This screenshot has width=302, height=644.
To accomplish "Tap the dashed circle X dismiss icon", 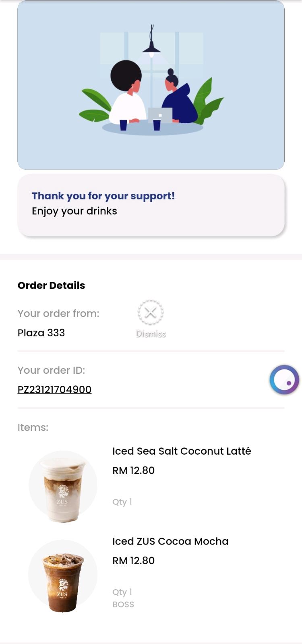I will tap(150, 312).
